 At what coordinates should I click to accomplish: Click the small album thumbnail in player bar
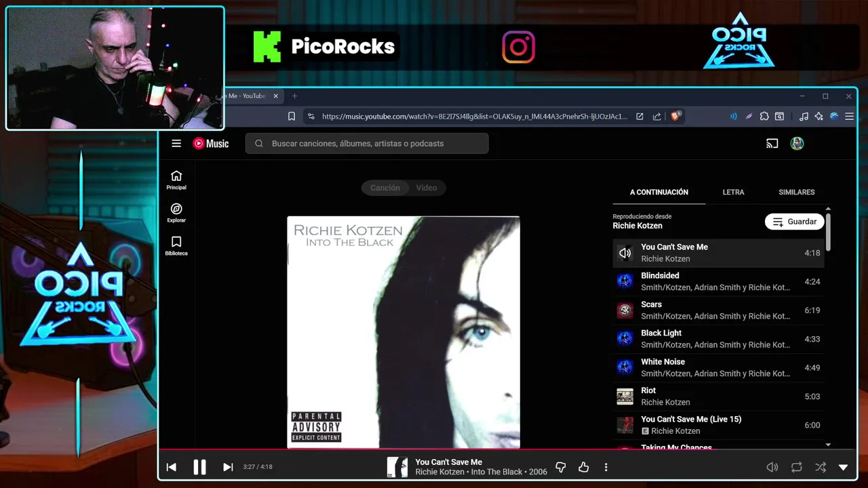coord(397,467)
